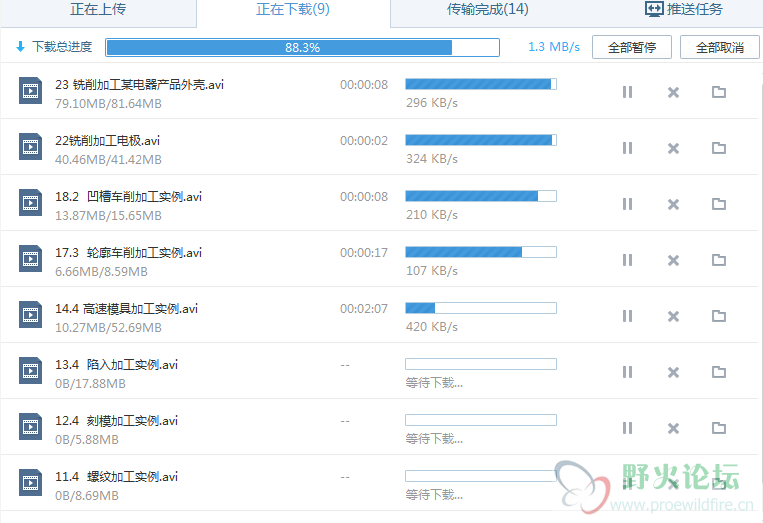This screenshot has height=523, width=763.
Task: Click 全部暂停 button
Action: (632, 47)
